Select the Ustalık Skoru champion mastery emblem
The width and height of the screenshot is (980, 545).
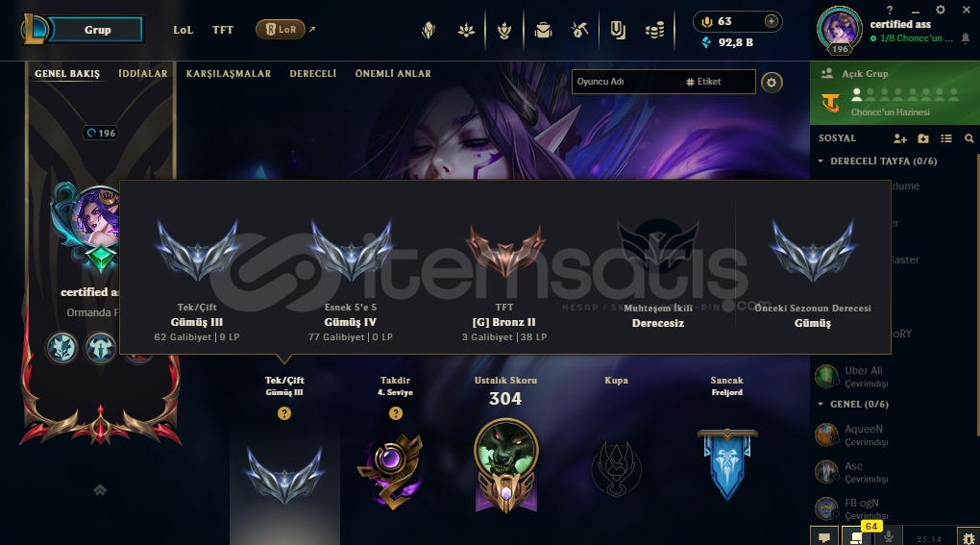click(505, 464)
